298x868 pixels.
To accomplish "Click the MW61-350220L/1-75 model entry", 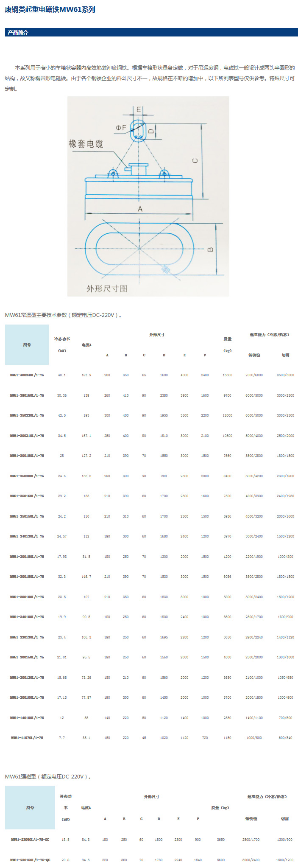I will [27, 415].
